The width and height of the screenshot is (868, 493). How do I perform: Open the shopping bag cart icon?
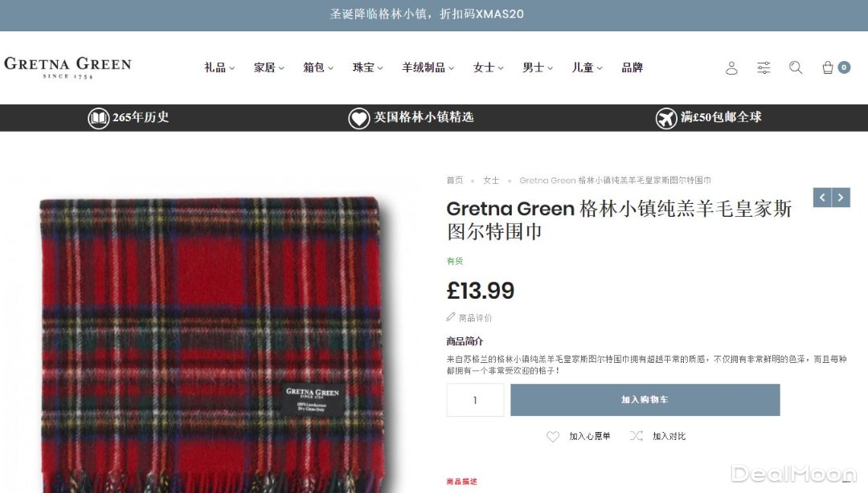click(x=828, y=67)
